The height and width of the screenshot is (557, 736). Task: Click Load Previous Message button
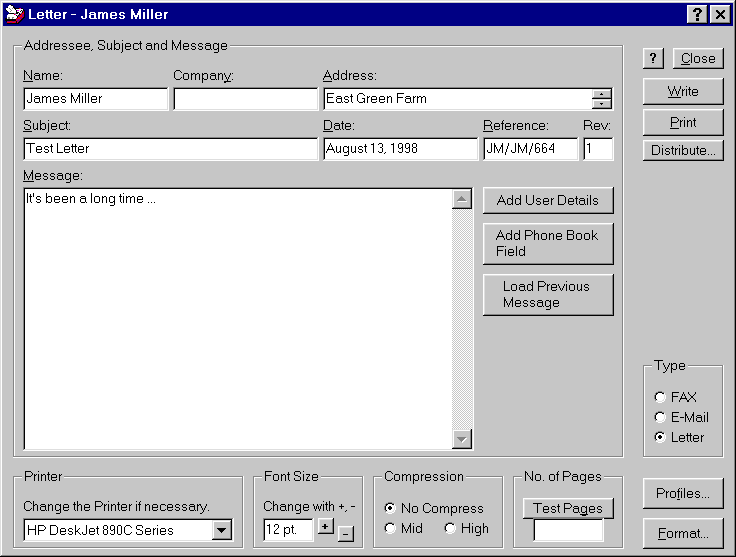click(548, 295)
